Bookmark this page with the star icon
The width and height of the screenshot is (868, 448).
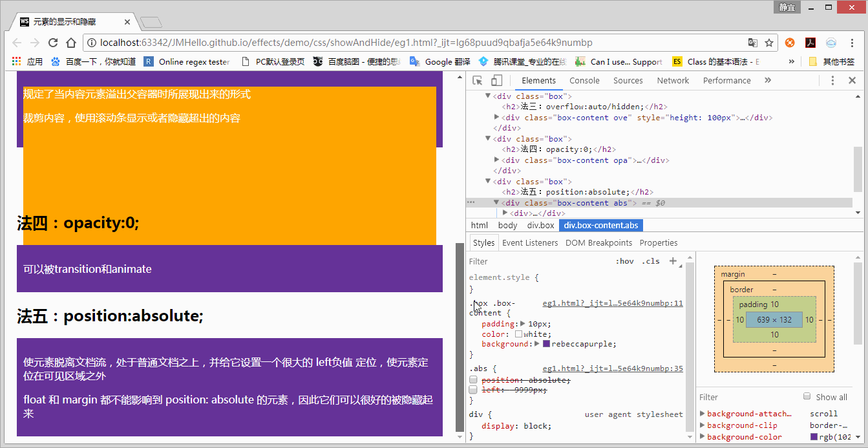769,43
